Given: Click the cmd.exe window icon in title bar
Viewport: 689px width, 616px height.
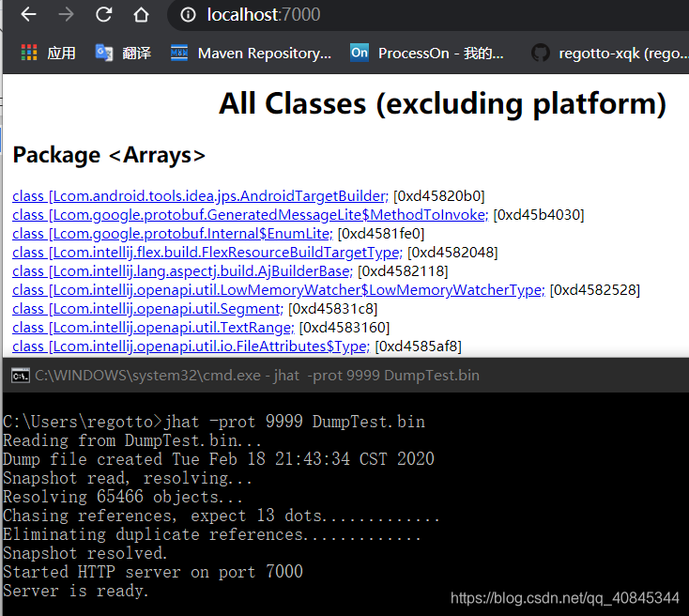Looking at the screenshot, I should click(21, 376).
